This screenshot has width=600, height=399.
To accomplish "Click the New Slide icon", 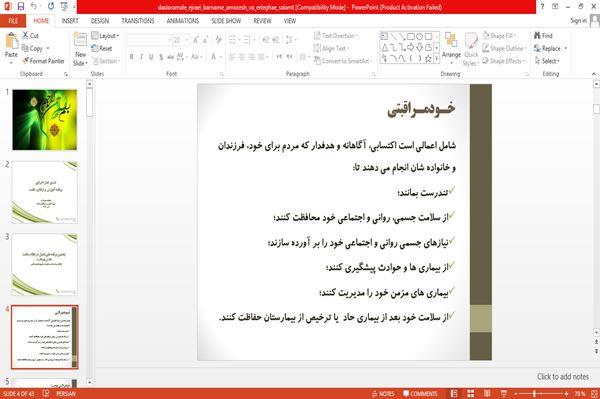I will (x=80, y=39).
